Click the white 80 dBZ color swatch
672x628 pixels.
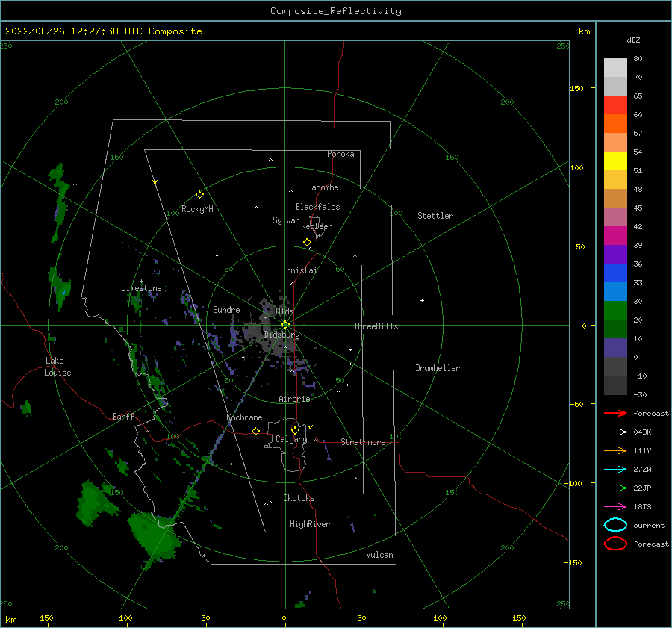tap(615, 68)
